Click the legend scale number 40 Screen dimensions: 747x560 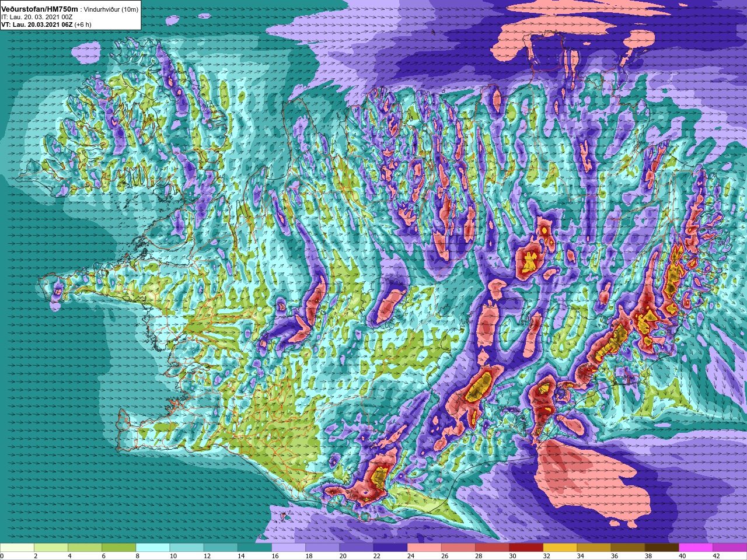[x=682, y=556]
